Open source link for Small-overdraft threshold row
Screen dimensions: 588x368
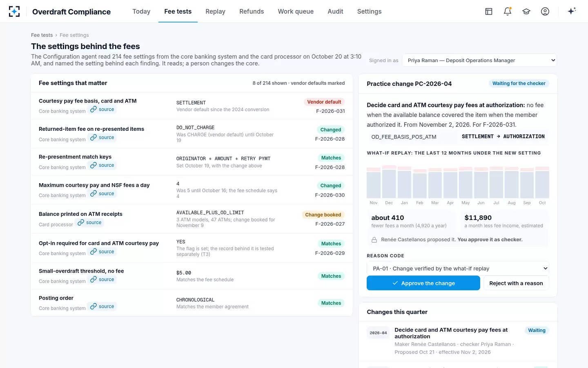pyautogui.click(x=102, y=279)
